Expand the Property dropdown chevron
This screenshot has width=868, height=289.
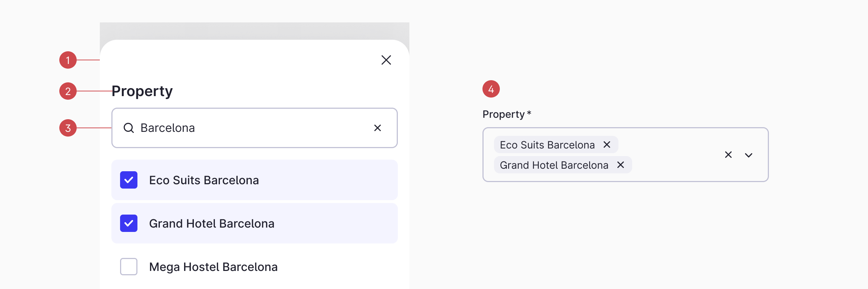click(749, 155)
